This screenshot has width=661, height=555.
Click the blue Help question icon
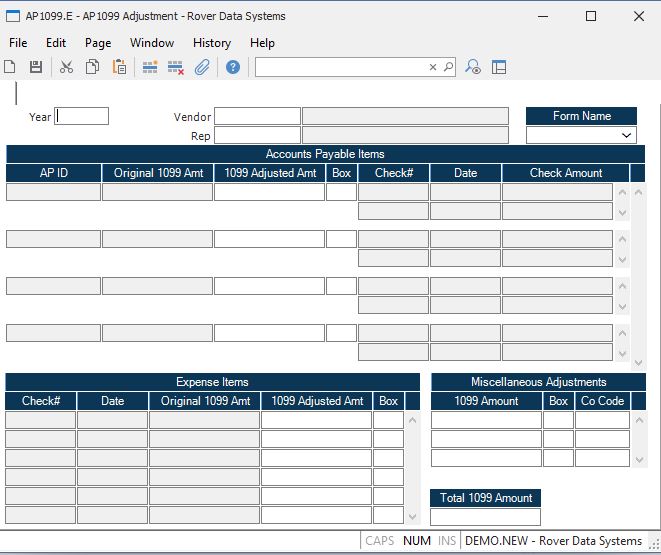tap(233, 67)
